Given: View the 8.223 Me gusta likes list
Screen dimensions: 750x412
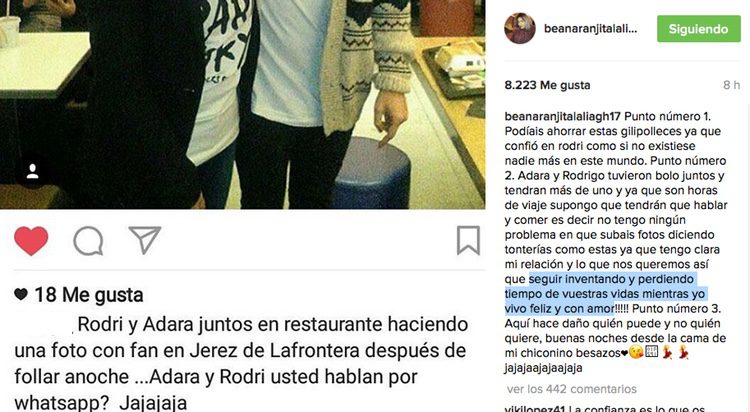Looking at the screenshot, I should [x=547, y=85].
